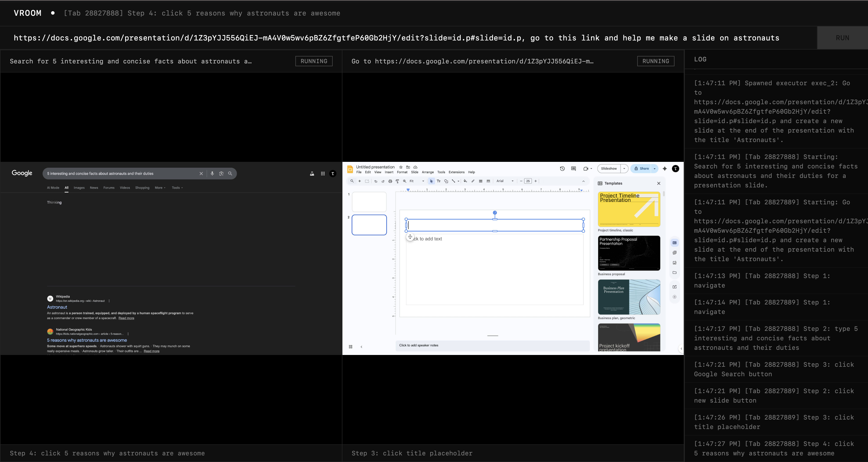Click the Undo icon in Slides toolbar

click(x=376, y=181)
